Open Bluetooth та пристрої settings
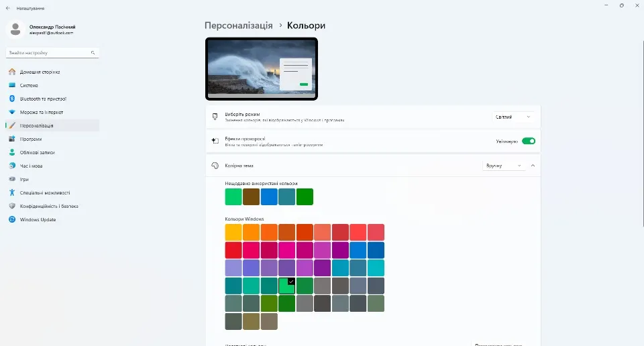The width and height of the screenshot is (644, 346). tap(43, 99)
